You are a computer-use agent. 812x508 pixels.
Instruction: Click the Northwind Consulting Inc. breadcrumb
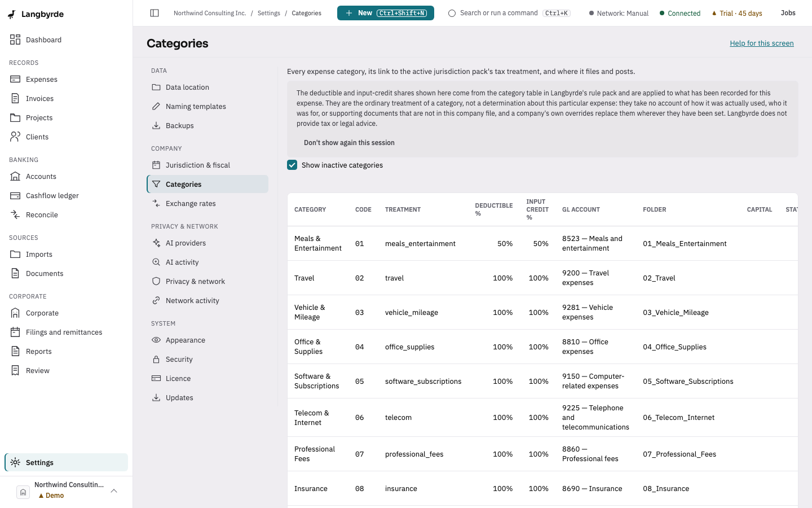pyautogui.click(x=210, y=13)
